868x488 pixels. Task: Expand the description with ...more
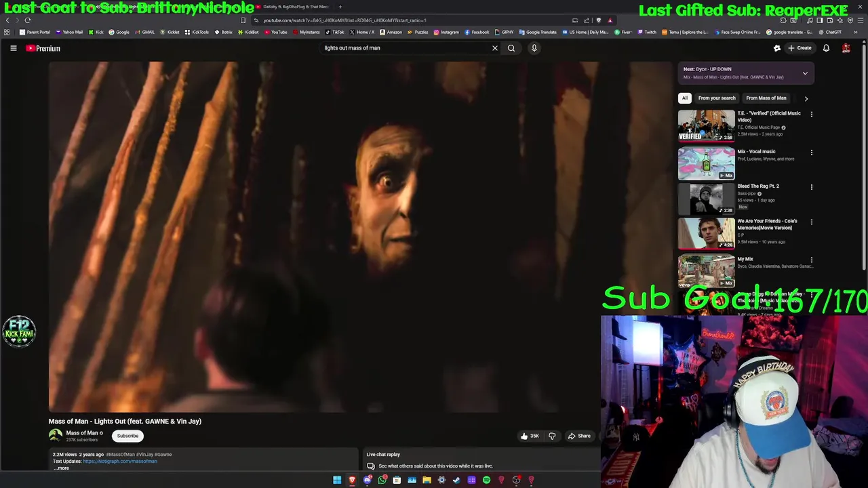(x=62, y=468)
